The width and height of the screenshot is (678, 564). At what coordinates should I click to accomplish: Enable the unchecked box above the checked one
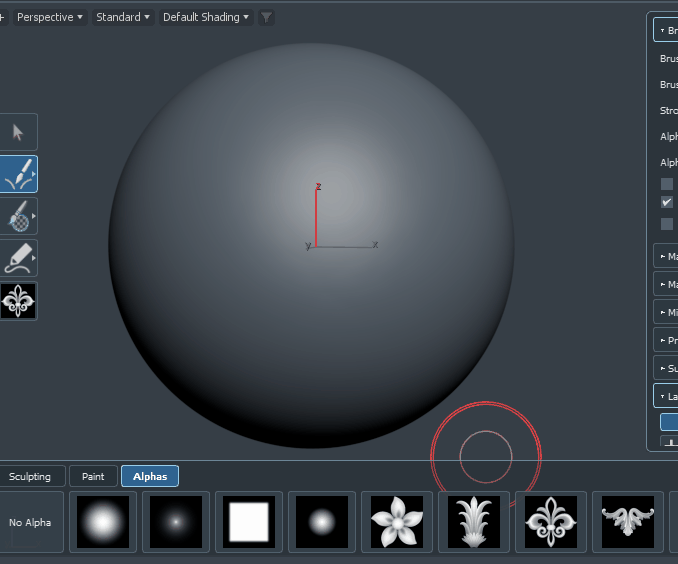tap(667, 184)
